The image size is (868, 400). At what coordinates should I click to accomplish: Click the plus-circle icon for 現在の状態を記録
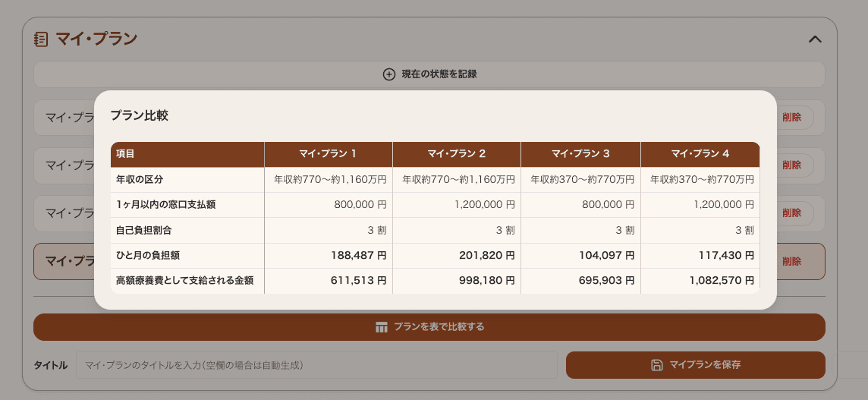pyautogui.click(x=388, y=74)
